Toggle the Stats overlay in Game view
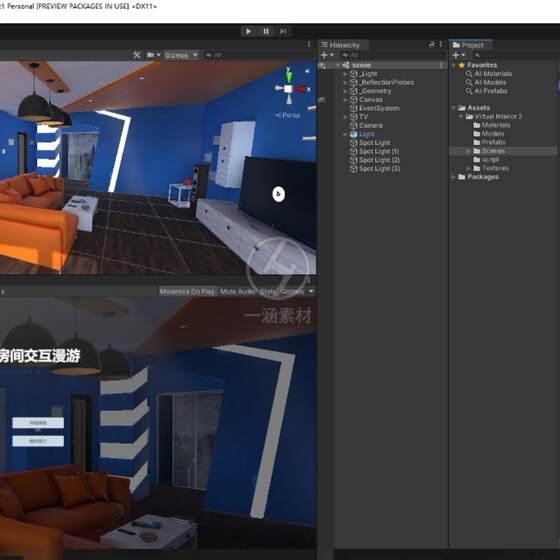 click(268, 292)
